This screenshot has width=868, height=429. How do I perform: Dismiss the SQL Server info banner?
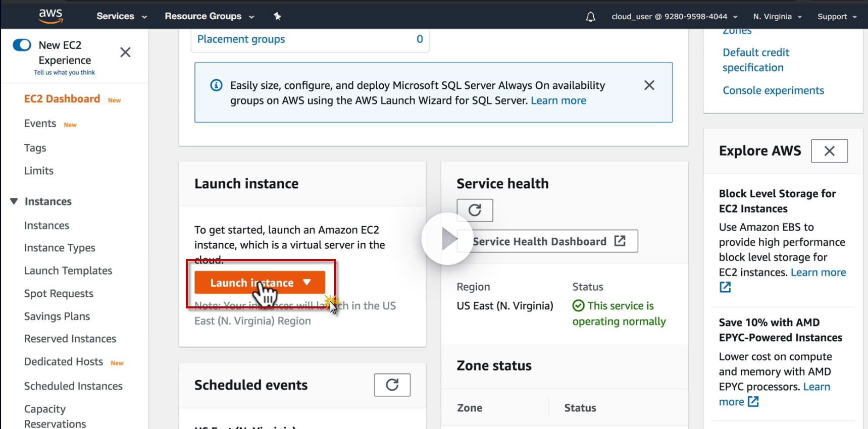[x=649, y=85]
